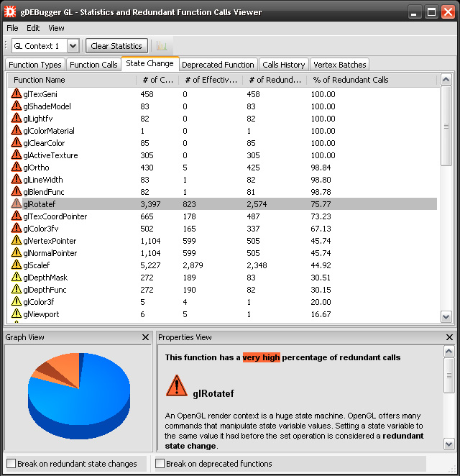Image resolution: width=460 pixels, height=476 pixels.
Task: Sort by # of Effective calls column
Action: pyautogui.click(x=211, y=80)
